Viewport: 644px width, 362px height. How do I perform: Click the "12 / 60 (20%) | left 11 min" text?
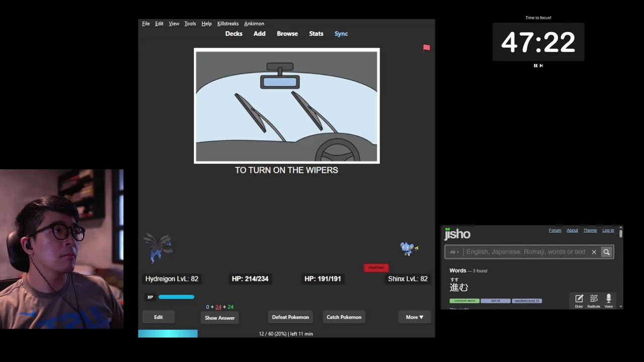286,334
